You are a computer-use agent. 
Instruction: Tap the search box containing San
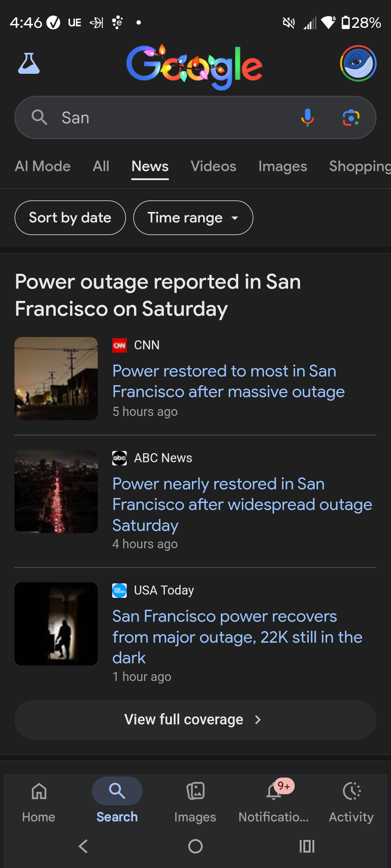pyautogui.click(x=174, y=118)
